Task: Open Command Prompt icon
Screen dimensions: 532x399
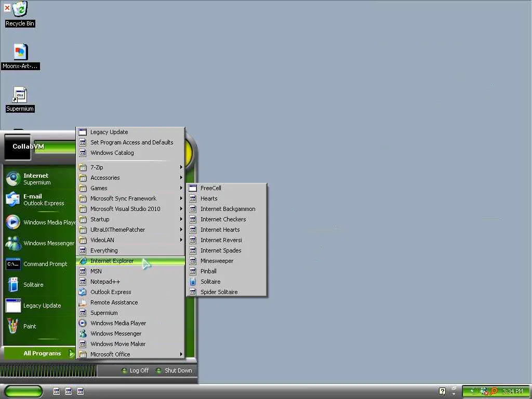Action: pyautogui.click(x=13, y=263)
